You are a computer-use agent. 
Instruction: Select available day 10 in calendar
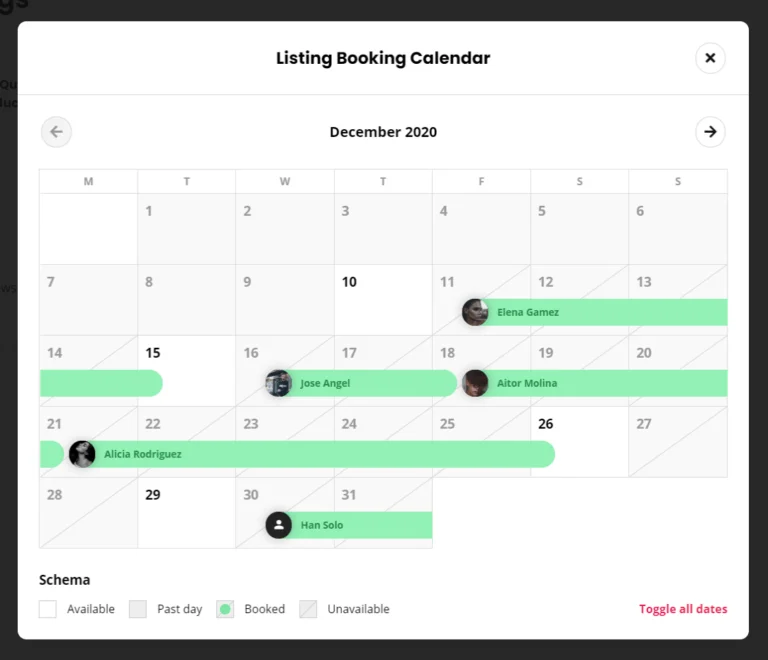click(383, 300)
